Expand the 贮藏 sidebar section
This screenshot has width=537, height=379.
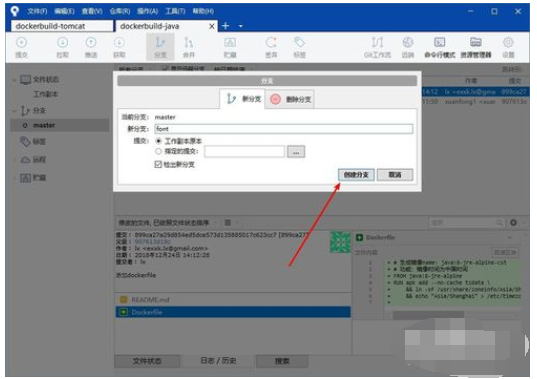point(14,178)
